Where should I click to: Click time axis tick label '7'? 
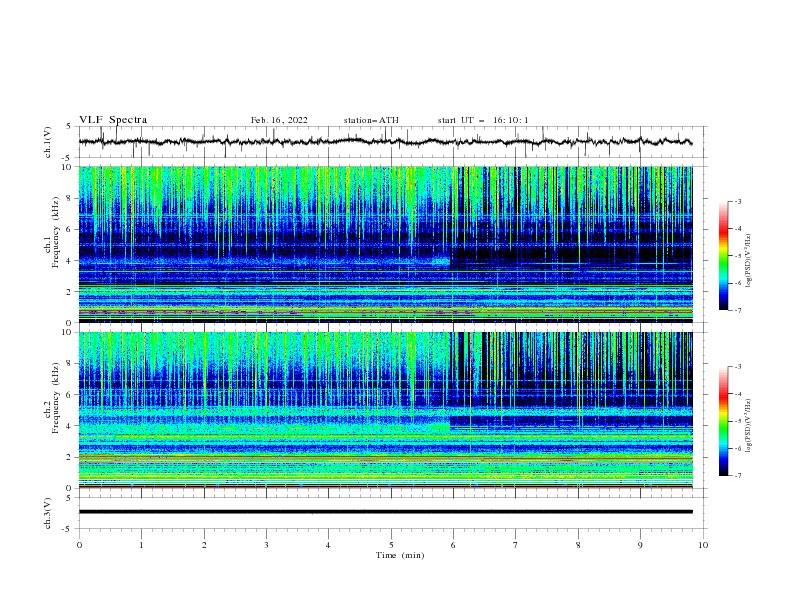click(x=516, y=545)
